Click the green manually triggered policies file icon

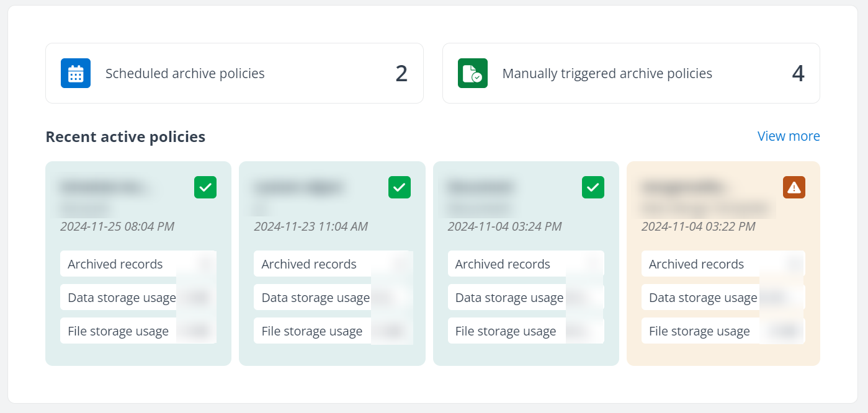tap(472, 73)
